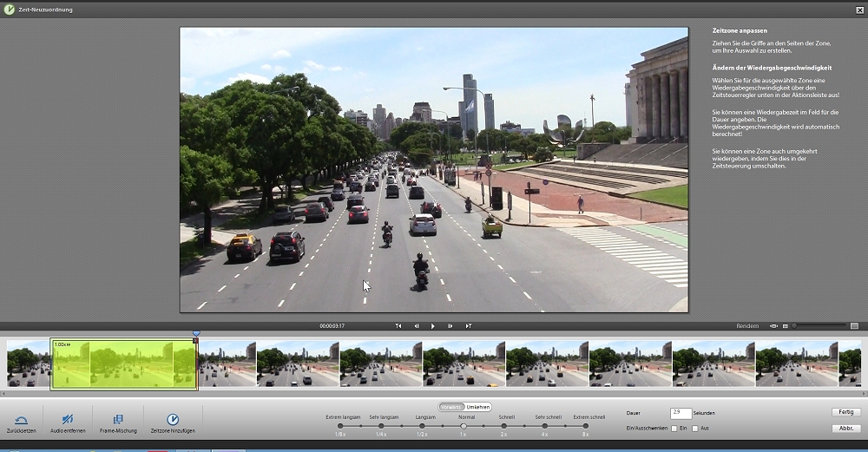Viewport: 868px width, 452px height.
Task: Click the Audio entfernen muted speaker icon
Action: [x=68, y=419]
